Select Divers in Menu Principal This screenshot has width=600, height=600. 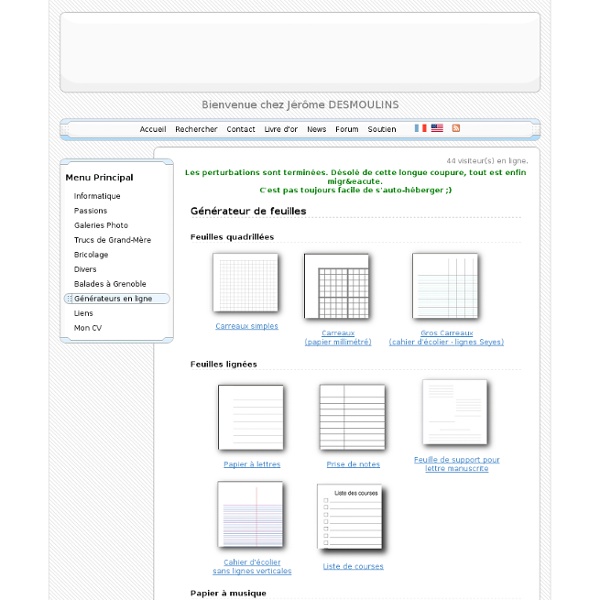(85, 269)
